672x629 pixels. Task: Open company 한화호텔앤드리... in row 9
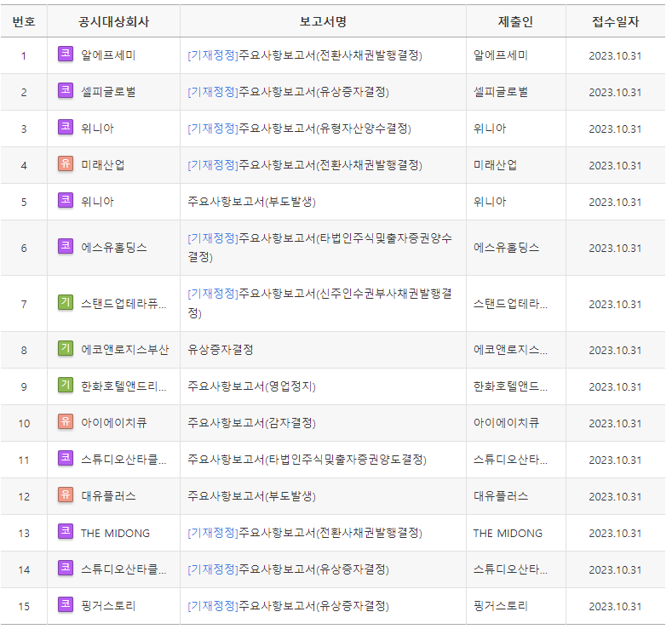point(123,386)
